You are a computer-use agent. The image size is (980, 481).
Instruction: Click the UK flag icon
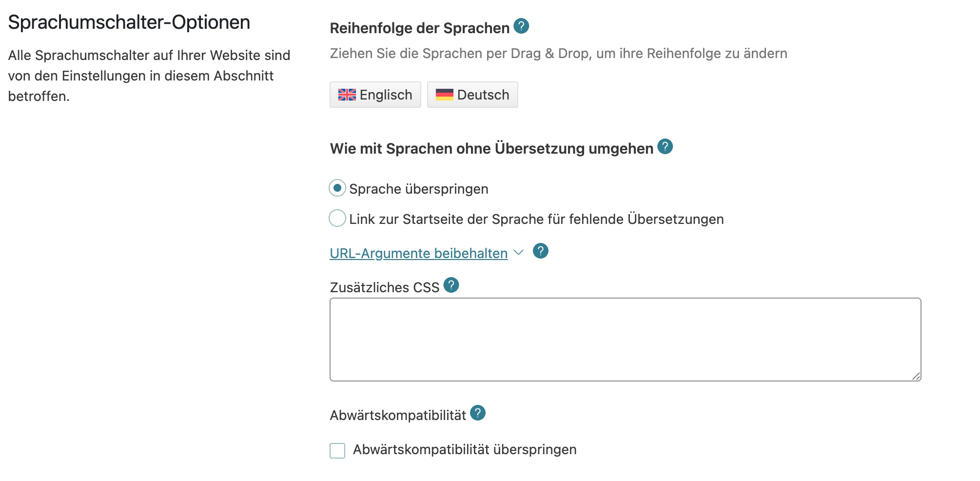(347, 95)
